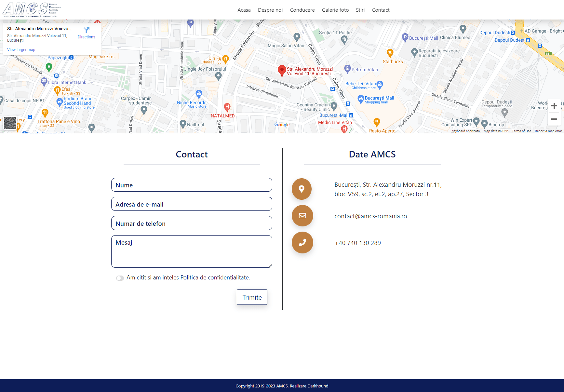This screenshot has width=564, height=392.
Task: Open Galerie foto page
Action: click(x=335, y=10)
